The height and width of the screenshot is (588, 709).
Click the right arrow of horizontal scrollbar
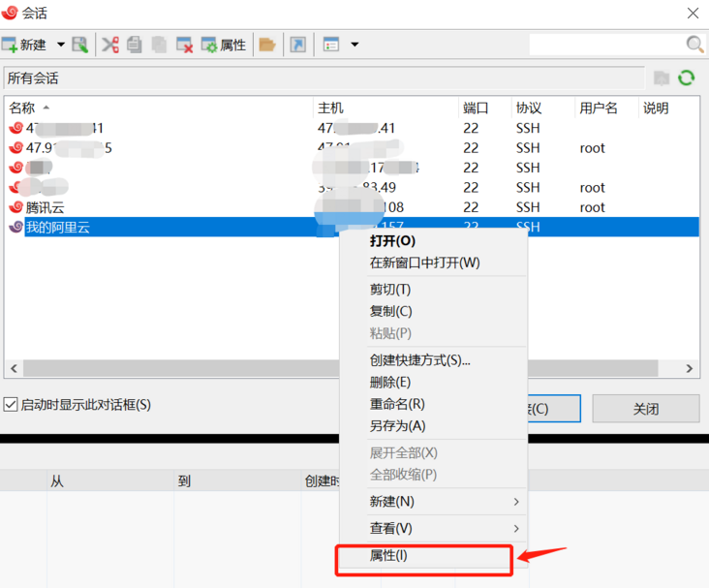(x=689, y=368)
